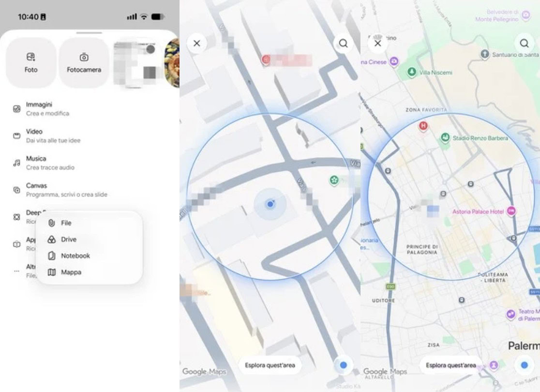540x392 pixels.
Task: Tap the red pin on the street-level map
Action: pos(266,60)
